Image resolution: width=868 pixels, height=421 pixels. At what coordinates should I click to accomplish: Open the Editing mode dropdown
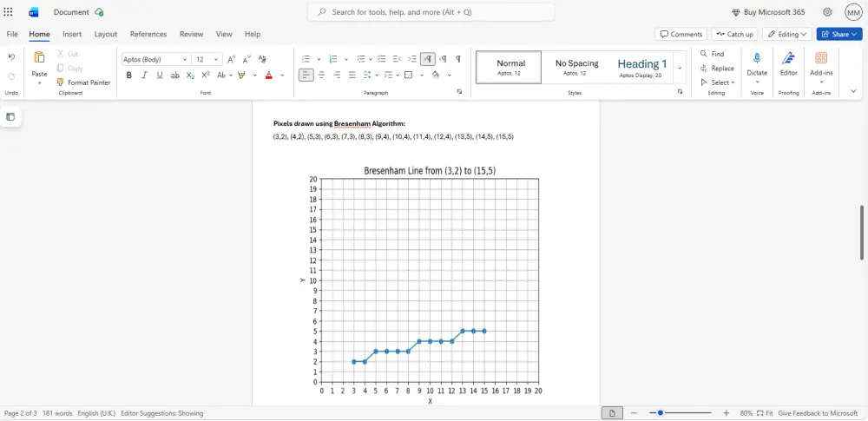tap(787, 35)
